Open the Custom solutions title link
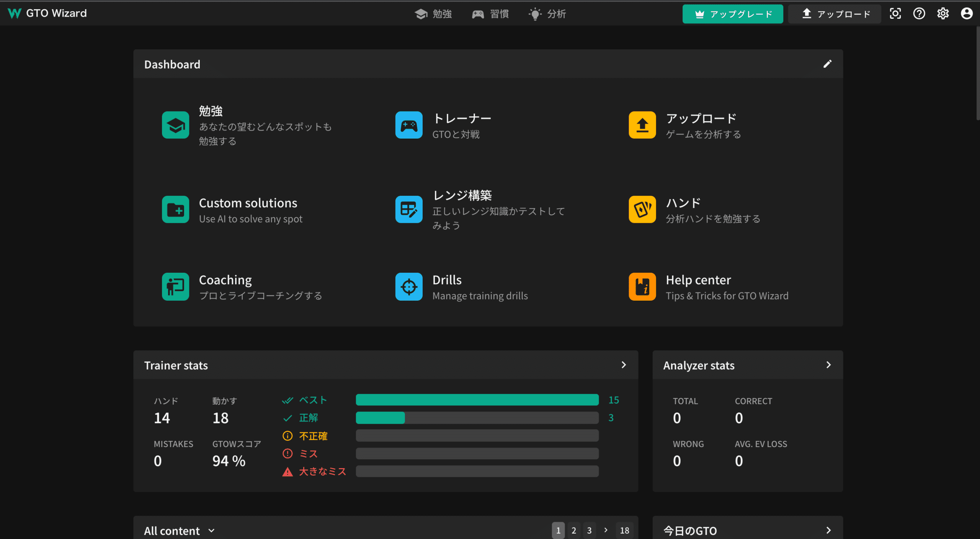The image size is (980, 539). click(248, 203)
